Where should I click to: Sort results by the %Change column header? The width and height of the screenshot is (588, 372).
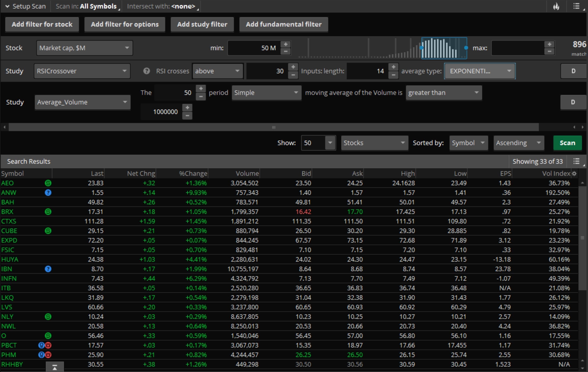pyautogui.click(x=182, y=174)
